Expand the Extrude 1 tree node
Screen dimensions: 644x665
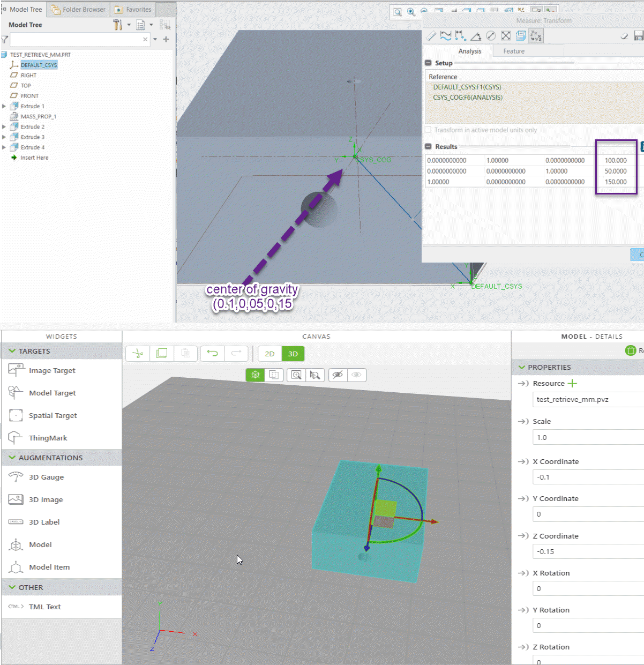(4, 106)
